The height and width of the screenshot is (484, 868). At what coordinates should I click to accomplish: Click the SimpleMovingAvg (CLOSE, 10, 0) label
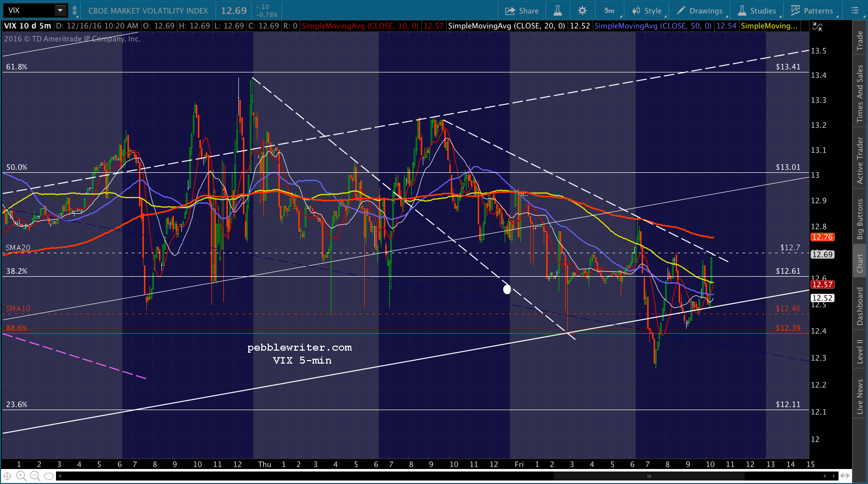(x=360, y=26)
